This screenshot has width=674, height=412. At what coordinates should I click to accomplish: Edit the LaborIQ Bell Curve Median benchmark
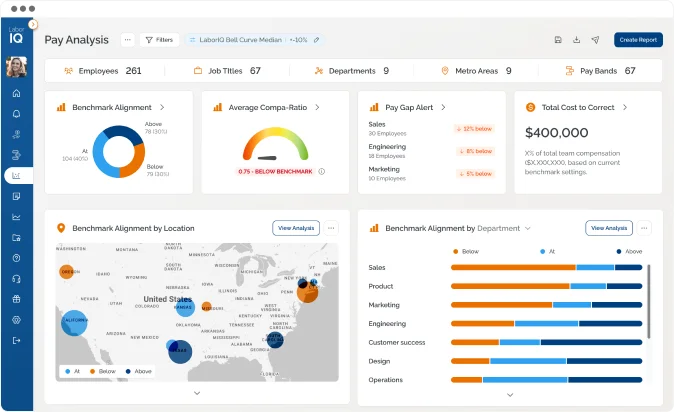click(316, 40)
